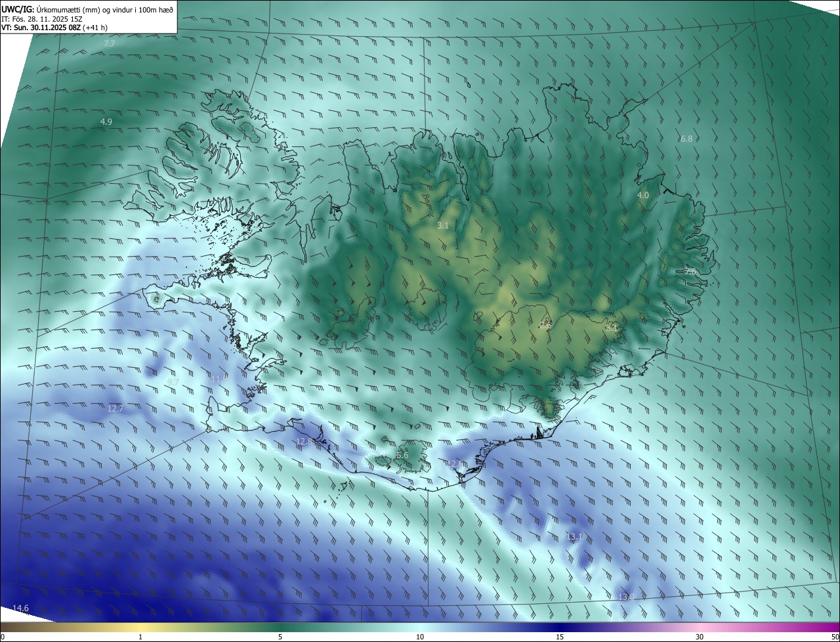
Task: Click the 13.1 value label
Action: (x=574, y=537)
